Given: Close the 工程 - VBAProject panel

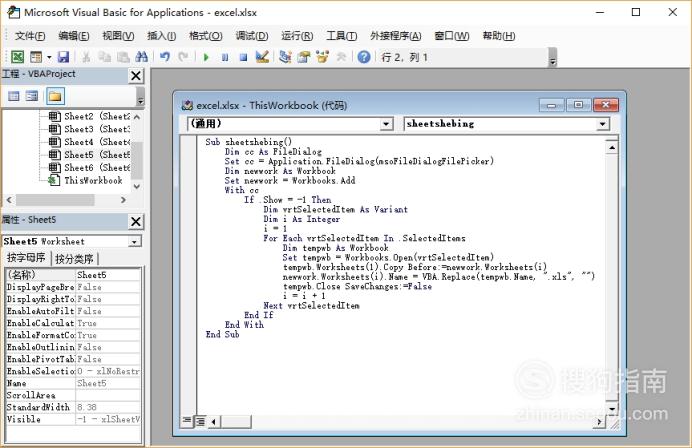Looking at the screenshot, I should [x=136, y=75].
